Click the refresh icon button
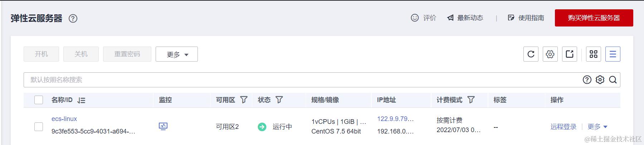644x145 pixels. coord(531,54)
